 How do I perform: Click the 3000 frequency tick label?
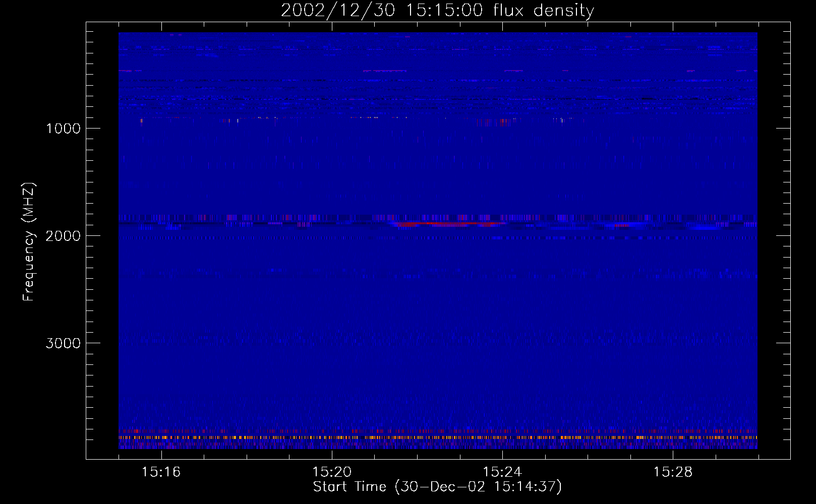(63, 343)
